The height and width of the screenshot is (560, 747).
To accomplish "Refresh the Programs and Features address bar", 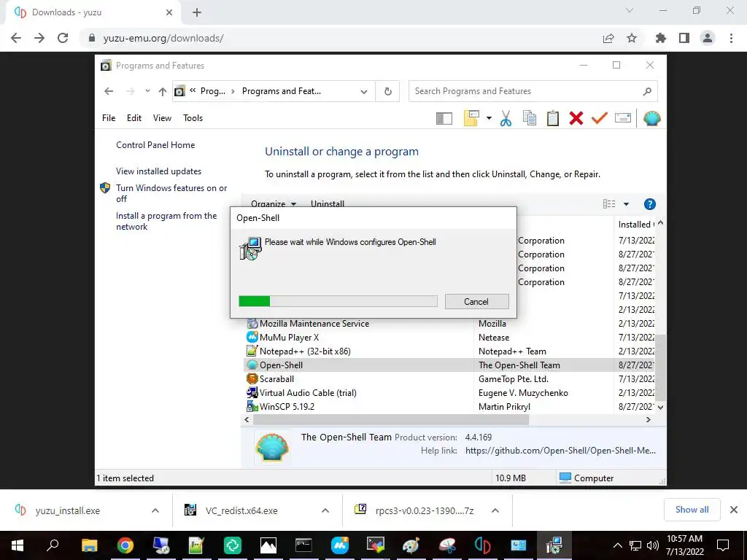I will [x=388, y=91].
